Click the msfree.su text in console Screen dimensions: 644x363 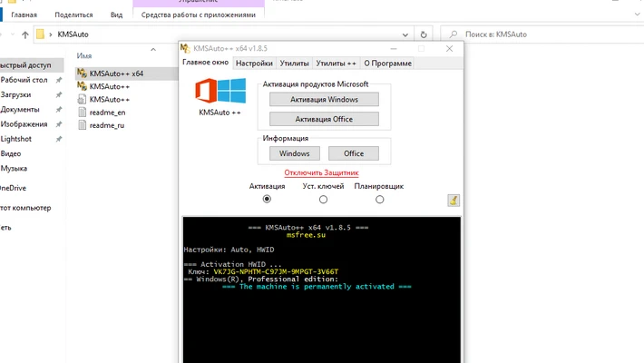pyautogui.click(x=306, y=235)
